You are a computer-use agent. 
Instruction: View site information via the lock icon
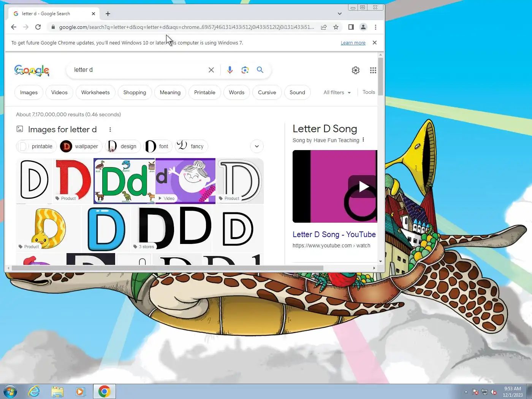53,27
